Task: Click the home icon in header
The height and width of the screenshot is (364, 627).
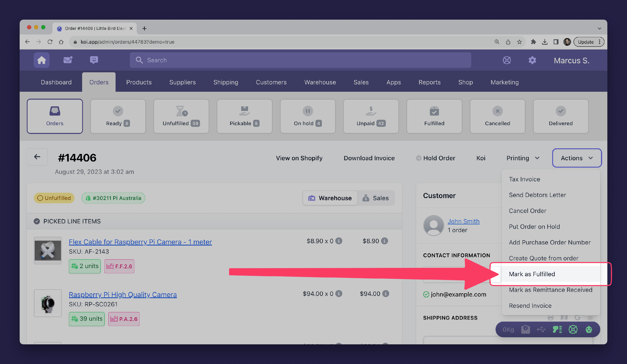Action: point(42,60)
